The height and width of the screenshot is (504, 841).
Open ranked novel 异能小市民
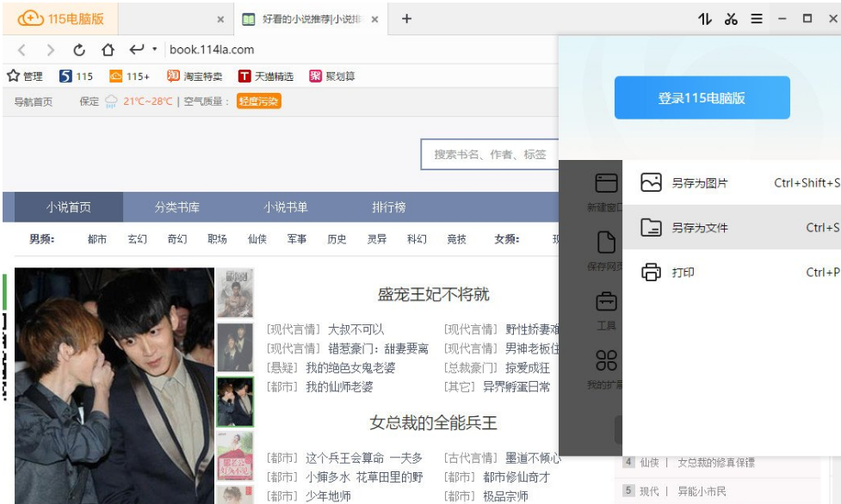click(x=702, y=491)
